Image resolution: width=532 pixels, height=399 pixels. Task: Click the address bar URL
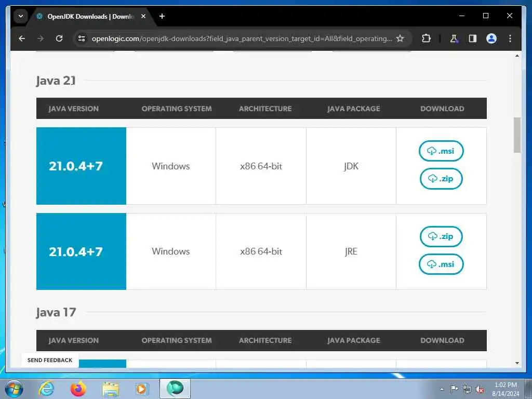coord(242,38)
